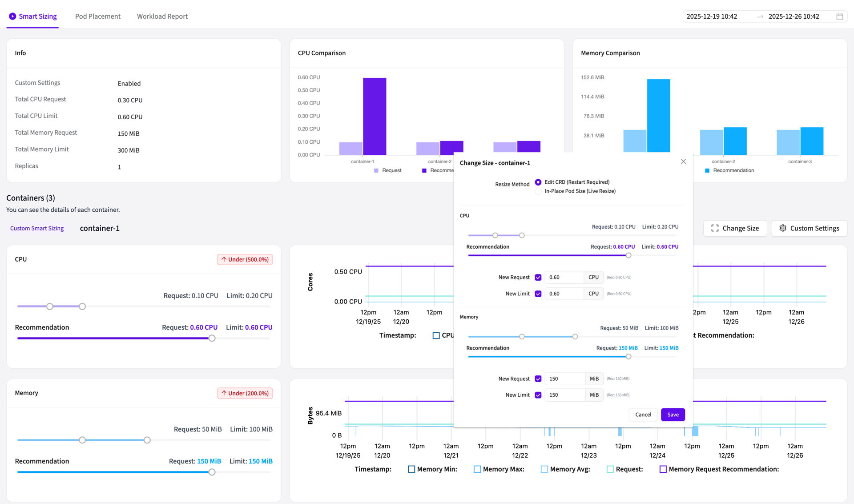Select Edit CRD (Restart Required) resize method
This screenshot has width=854, height=504.
pyautogui.click(x=538, y=182)
